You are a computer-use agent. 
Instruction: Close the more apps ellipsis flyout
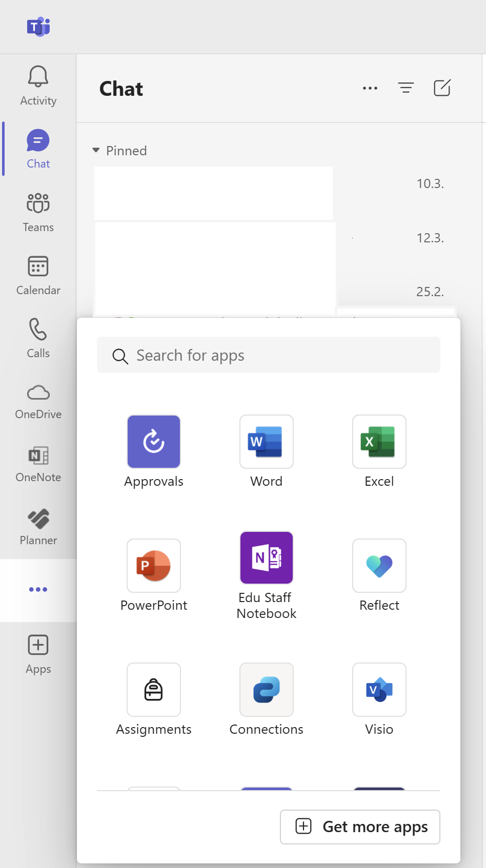click(38, 590)
